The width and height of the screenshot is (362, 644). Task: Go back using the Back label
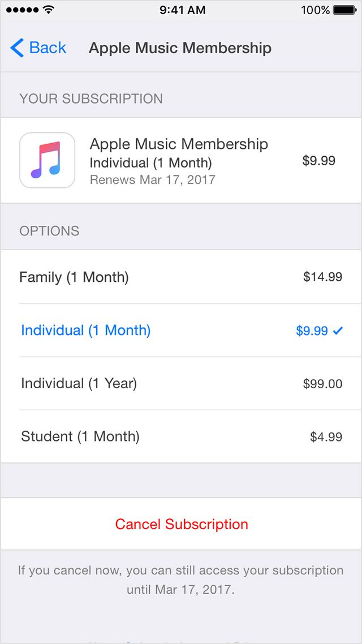coord(48,48)
